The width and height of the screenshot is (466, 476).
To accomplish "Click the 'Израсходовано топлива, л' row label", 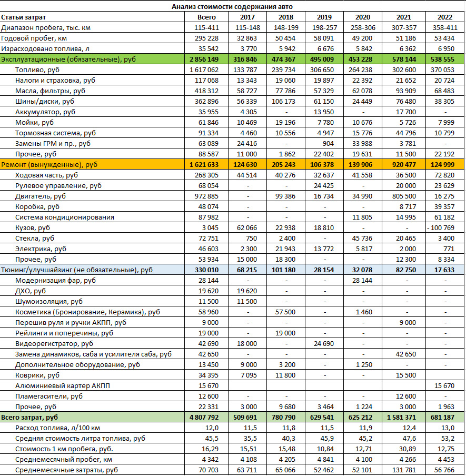I will (45, 48).
